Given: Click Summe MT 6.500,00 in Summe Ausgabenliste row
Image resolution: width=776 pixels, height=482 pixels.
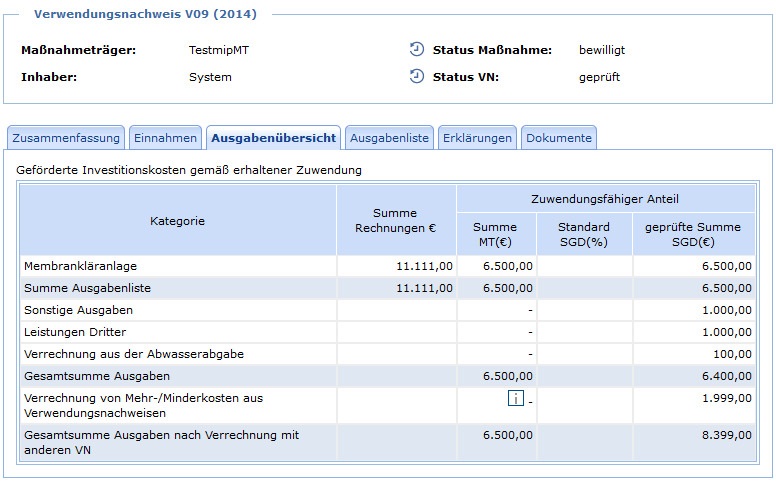Looking at the screenshot, I should pyautogui.click(x=508, y=288).
